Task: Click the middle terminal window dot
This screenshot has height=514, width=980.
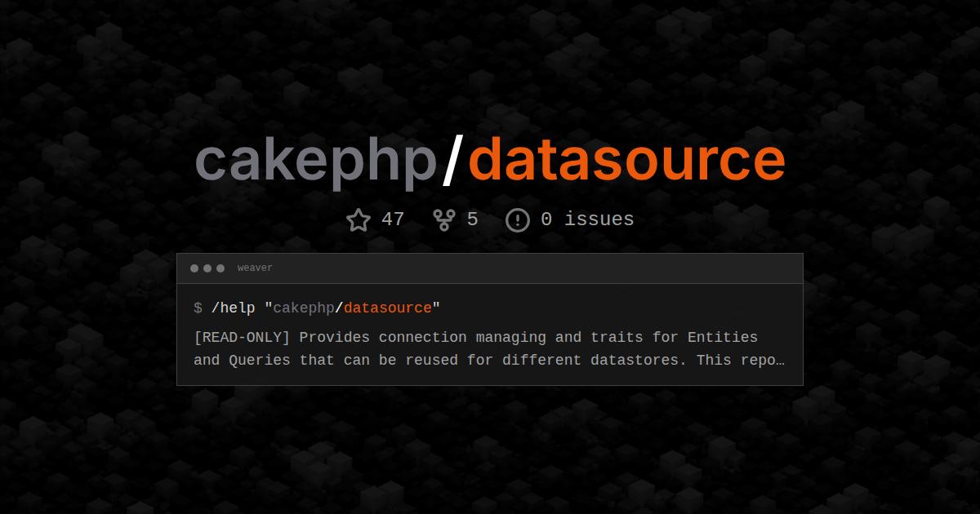Action: point(207,268)
